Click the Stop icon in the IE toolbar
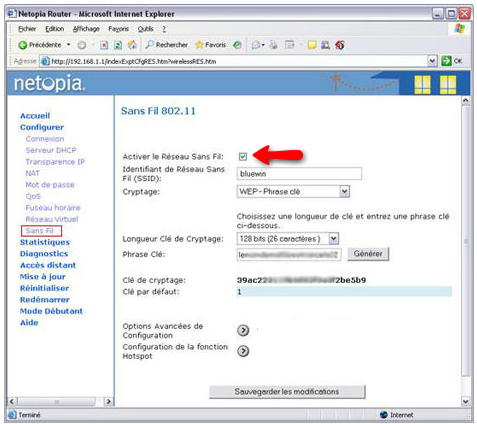This screenshot has height=424, width=477. pyautogui.click(x=104, y=45)
